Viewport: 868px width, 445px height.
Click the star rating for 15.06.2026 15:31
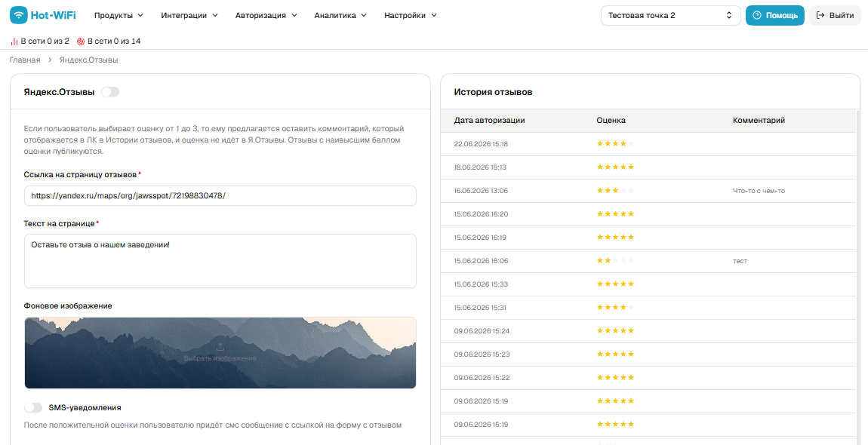pos(615,307)
